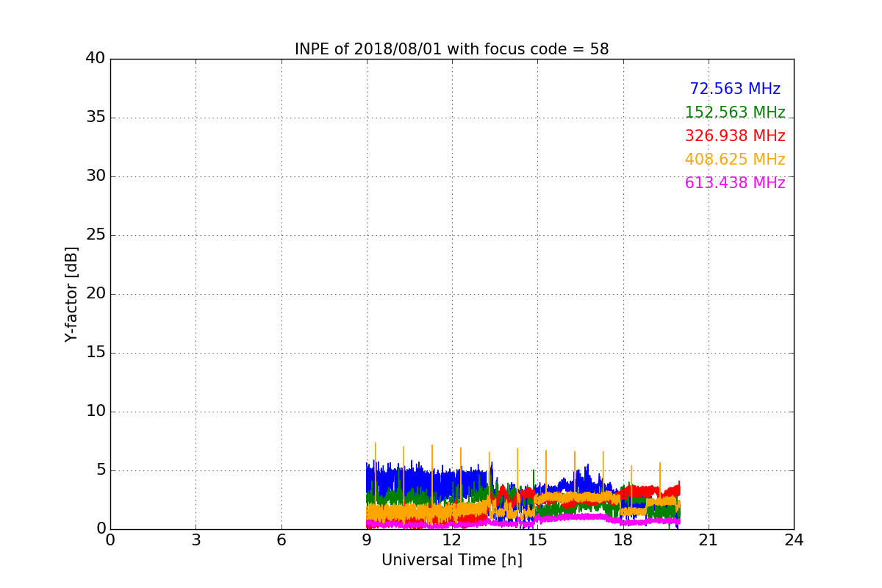882x588 pixels.
Task: Click the y-axis tick label 10
Action: pyautogui.click(x=96, y=412)
